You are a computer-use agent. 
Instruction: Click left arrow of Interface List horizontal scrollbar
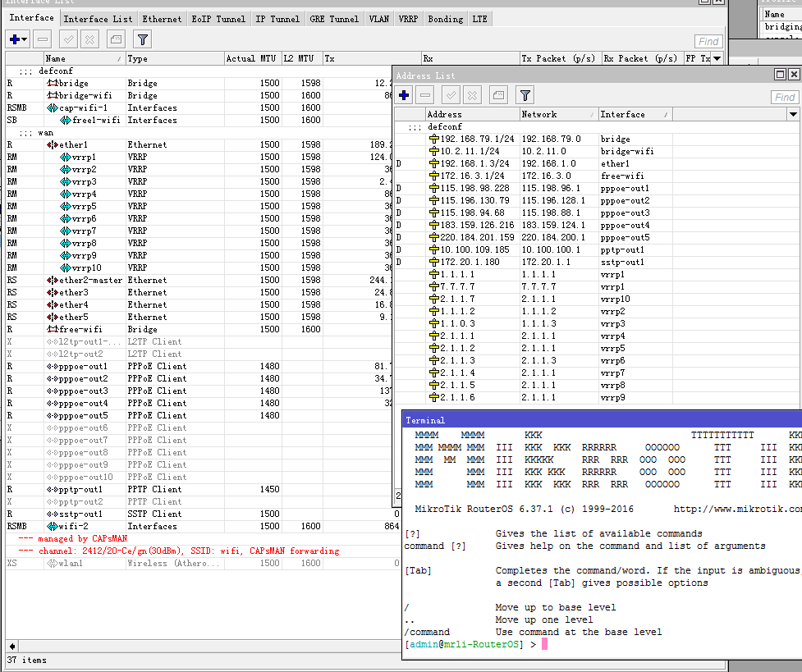click(x=12, y=646)
